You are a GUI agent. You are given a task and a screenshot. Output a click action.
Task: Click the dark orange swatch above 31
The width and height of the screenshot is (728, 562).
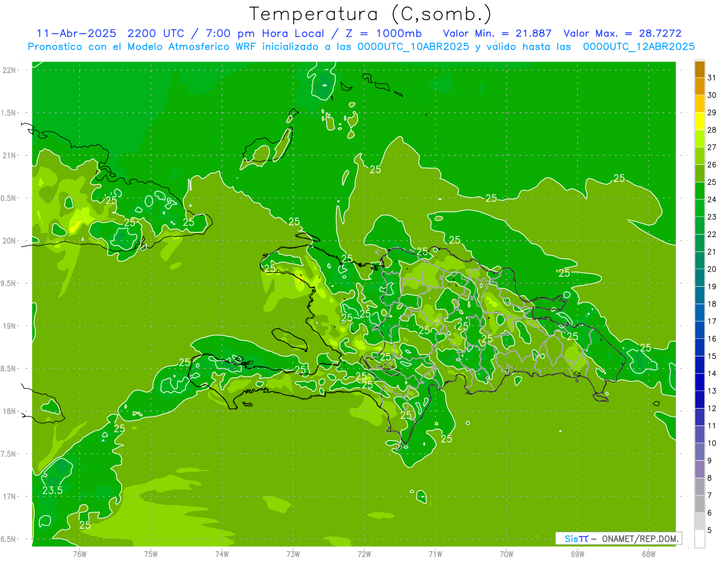click(x=699, y=69)
